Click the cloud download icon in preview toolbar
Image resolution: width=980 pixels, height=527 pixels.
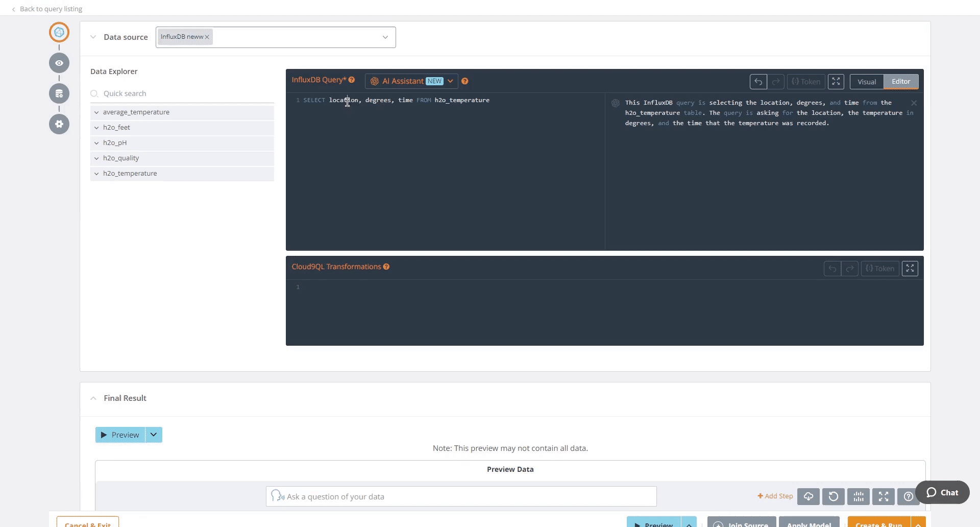(x=808, y=496)
